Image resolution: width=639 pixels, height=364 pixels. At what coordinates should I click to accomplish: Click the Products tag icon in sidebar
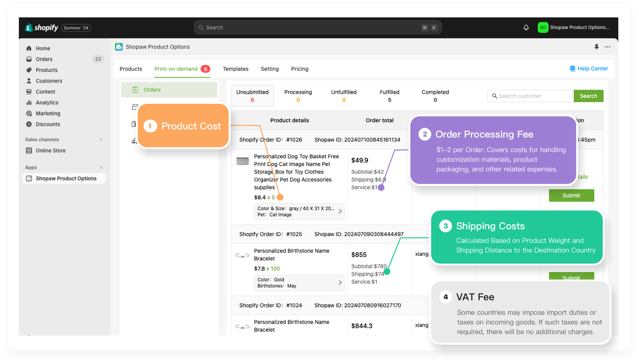(x=29, y=70)
